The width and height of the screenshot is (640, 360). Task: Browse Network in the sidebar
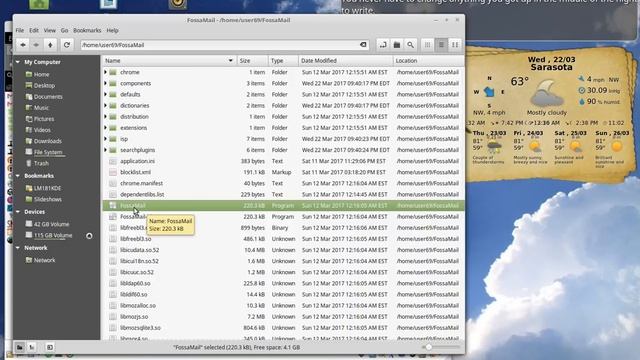pos(44,260)
